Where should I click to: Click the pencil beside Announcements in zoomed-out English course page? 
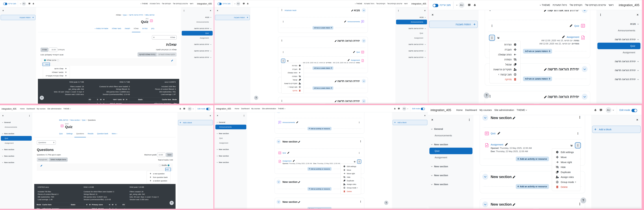(297, 122)
